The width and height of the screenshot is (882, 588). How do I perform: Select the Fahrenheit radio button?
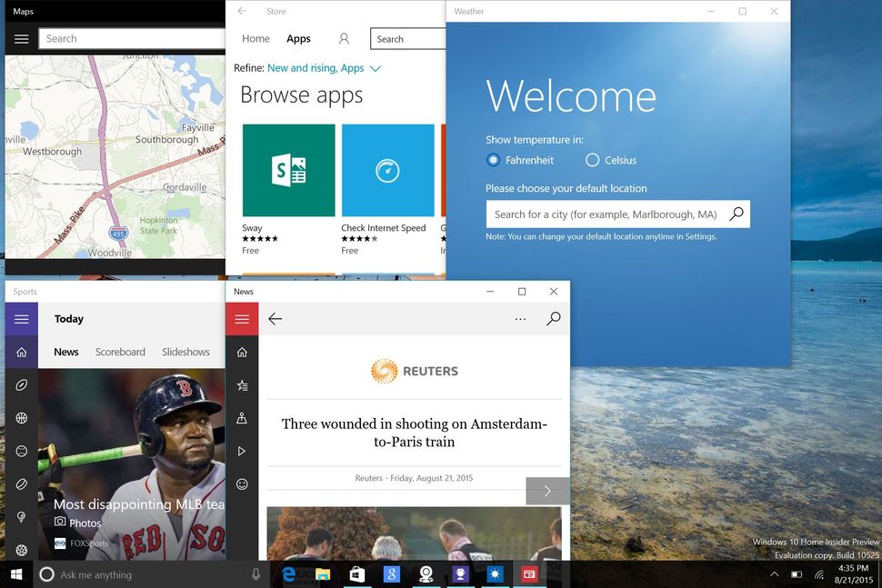pyautogui.click(x=493, y=160)
